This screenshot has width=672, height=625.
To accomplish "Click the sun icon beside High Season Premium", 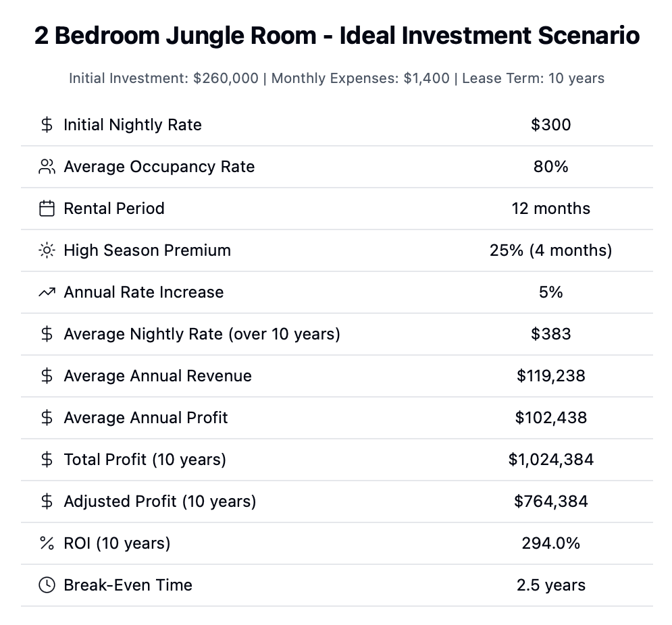I will tap(47, 250).
